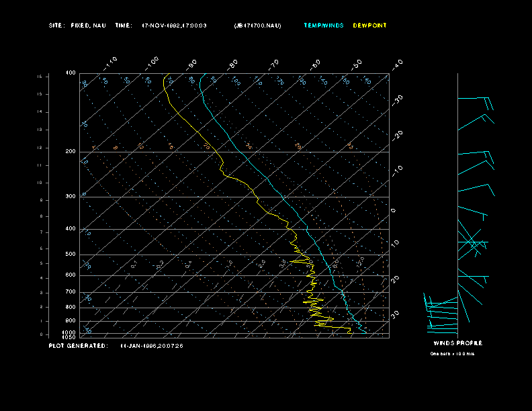
Task: Click the SITE: FIXED, NAU label
Action: [77, 26]
